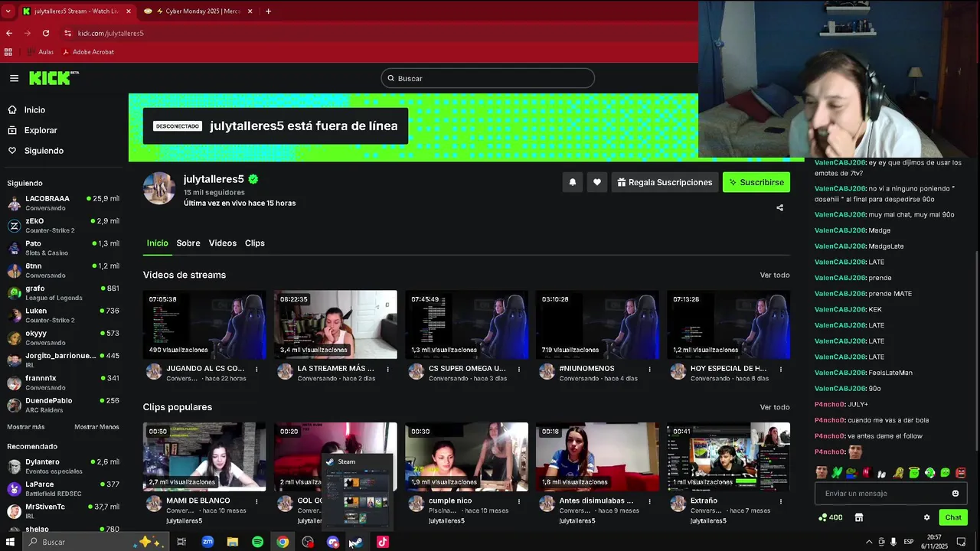Image resolution: width=980 pixels, height=551 pixels.
Task: Click Regala Suscripciones button
Action: click(x=665, y=182)
